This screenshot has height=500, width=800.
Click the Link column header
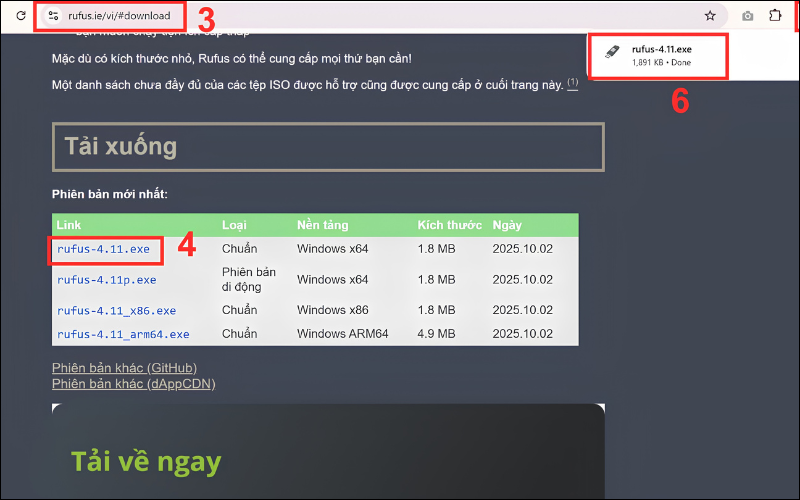(x=69, y=225)
